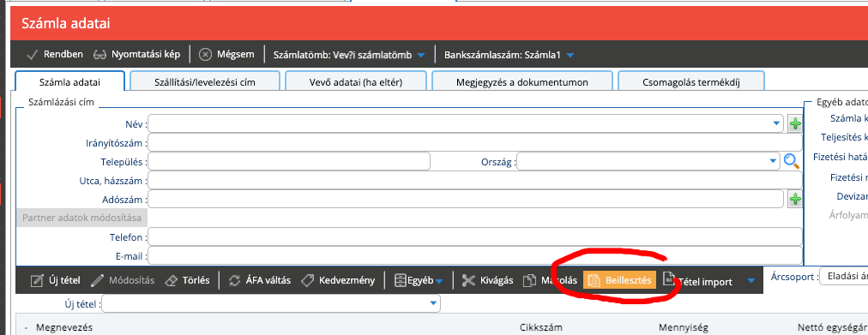Cancel with the Mégsem button
The image size is (868, 335).
point(226,54)
